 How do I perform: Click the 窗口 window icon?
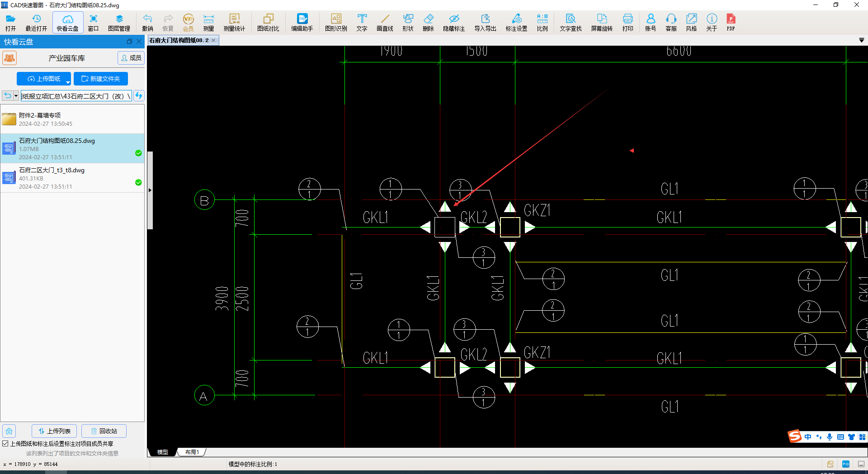[x=93, y=22]
